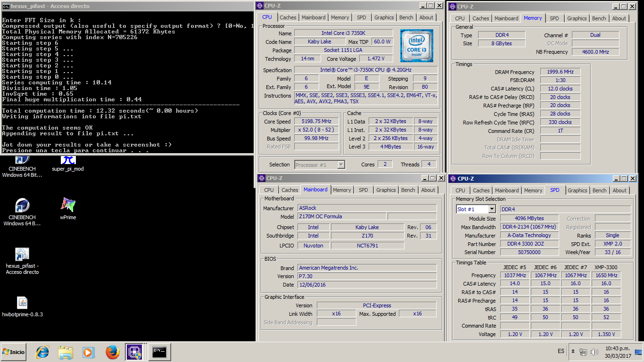This screenshot has width=644, height=362.
Task: Click the Bus Speed 99.98 MHz field
Action: pyautogui.click(x=317, y=138)
